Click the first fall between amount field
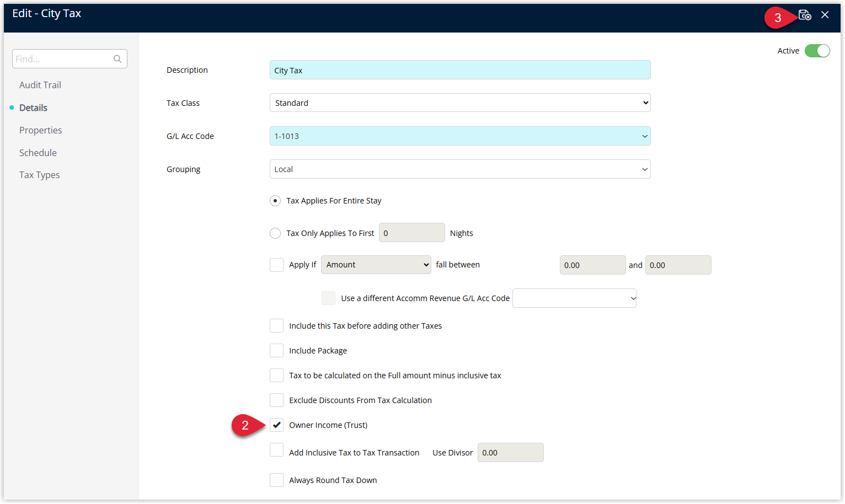This screenshot has width=845, height=504. point(593,265)
